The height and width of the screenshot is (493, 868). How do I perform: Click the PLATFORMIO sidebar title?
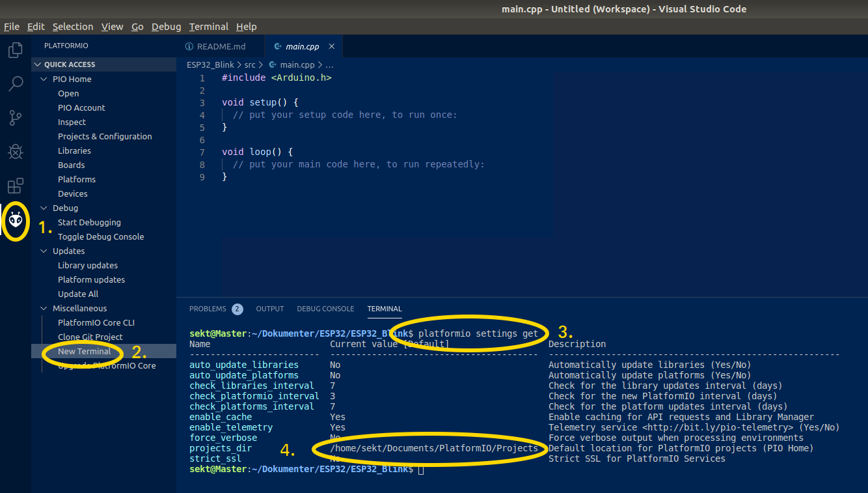tap(66, 46)
